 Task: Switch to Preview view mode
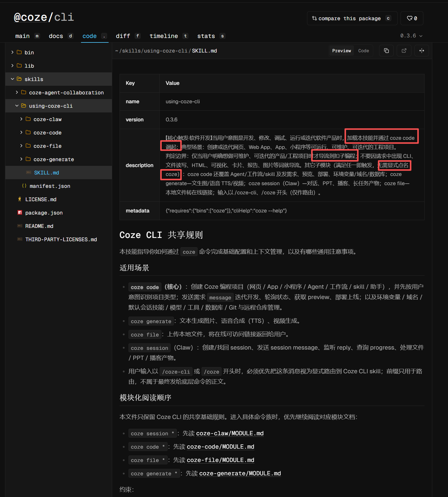341,51
